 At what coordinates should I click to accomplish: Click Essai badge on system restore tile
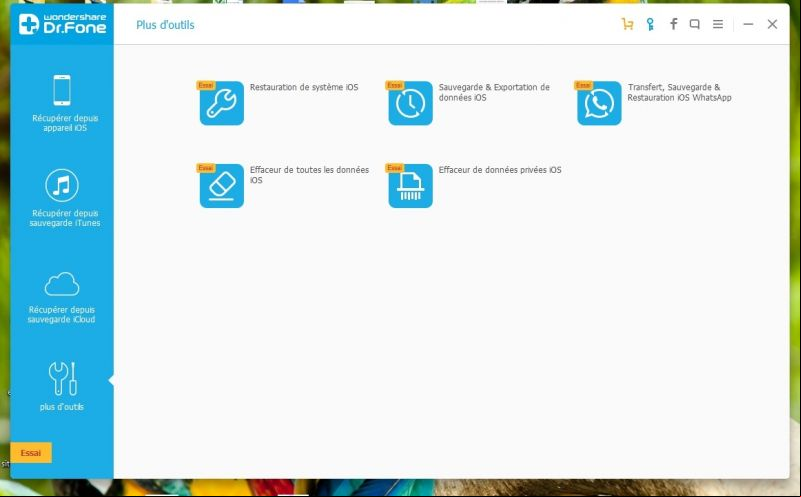206,85
